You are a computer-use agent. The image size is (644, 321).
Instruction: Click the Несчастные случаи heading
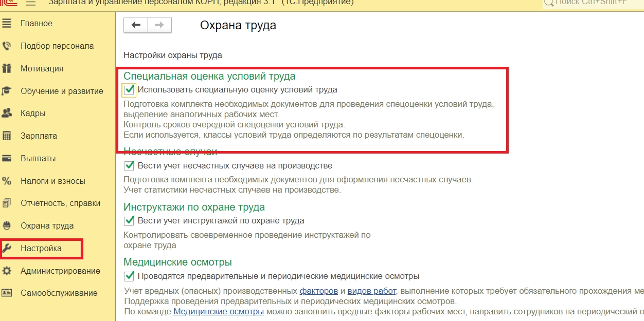click(x=170, y=152)
